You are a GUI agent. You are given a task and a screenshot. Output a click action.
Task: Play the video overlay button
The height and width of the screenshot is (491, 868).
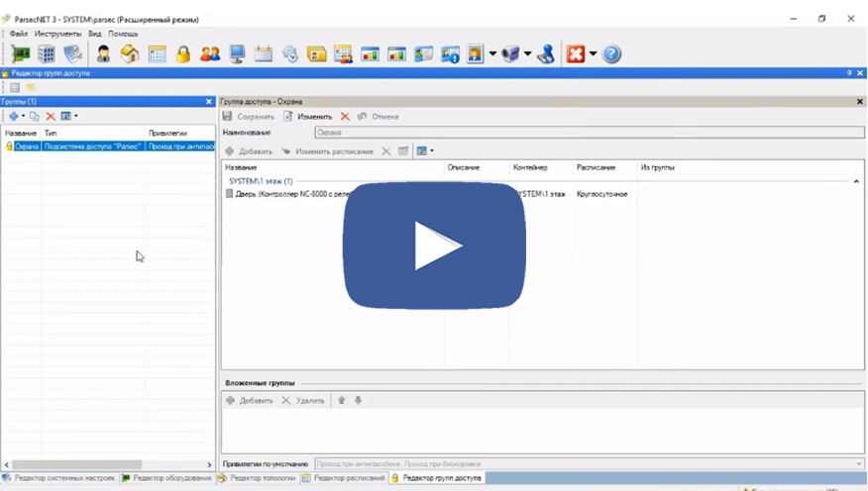(x=435, y=245)
